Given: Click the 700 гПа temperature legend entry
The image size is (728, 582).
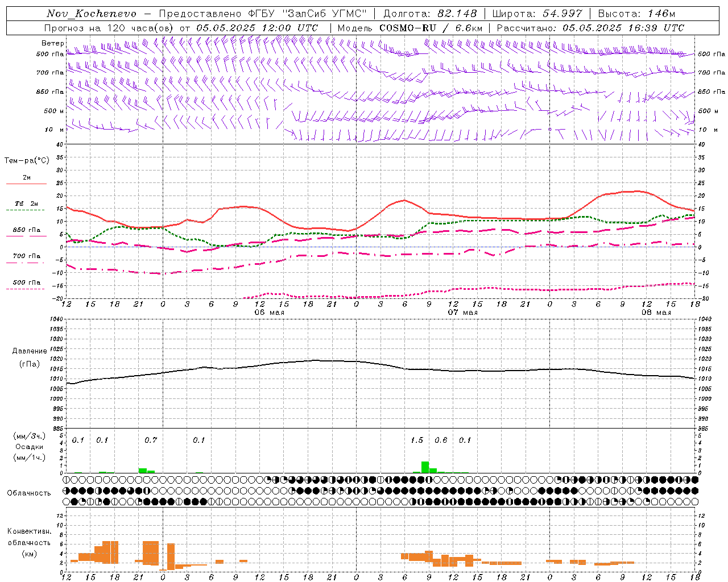Looking at the screenshot, I should click(x=26, y=256).
